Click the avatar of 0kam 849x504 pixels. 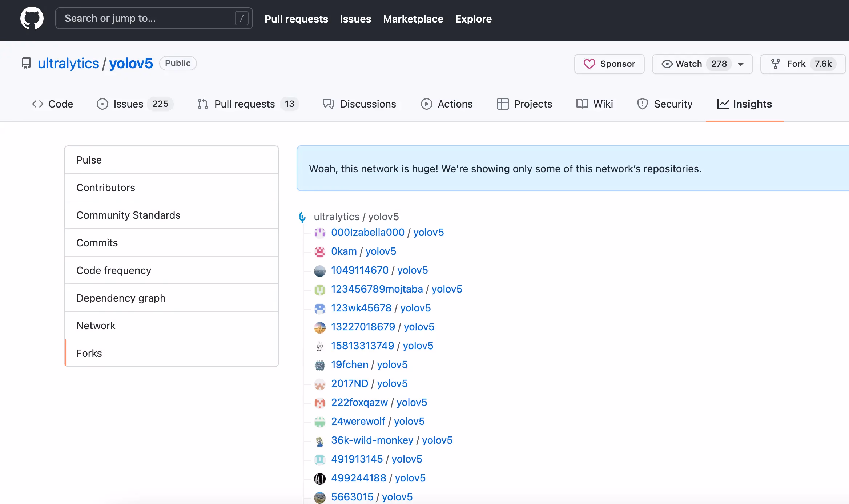point(320,251)
